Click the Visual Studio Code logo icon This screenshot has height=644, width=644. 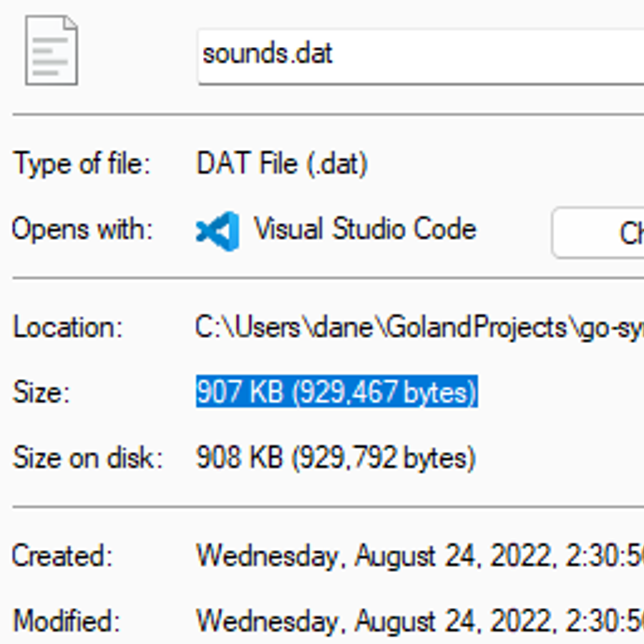tap(218, 231)
